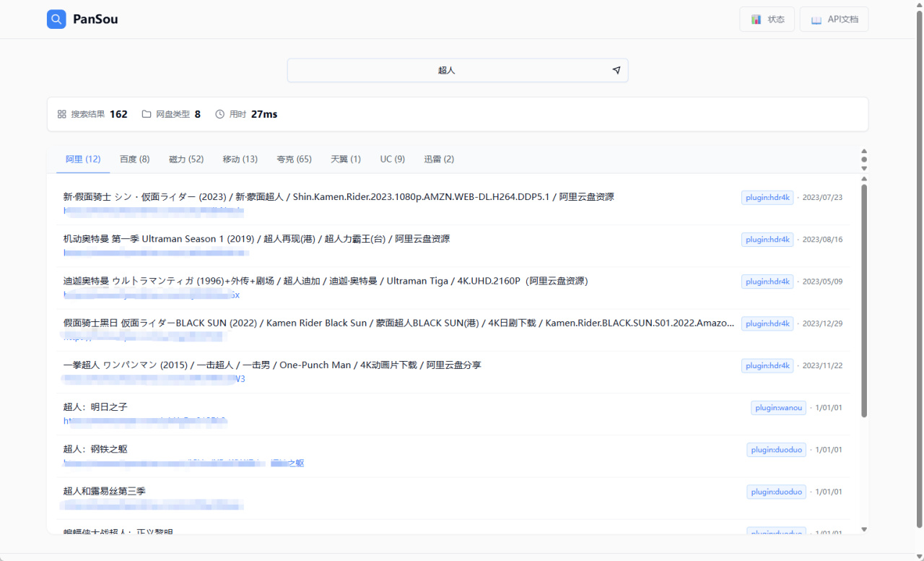Screen dimensions: 924x561
Task: Click the PanSou site title text
Action: pos(95,19)
